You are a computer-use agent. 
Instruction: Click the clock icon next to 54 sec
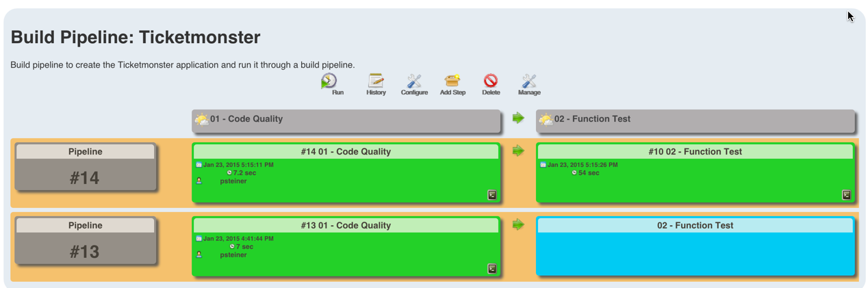[574, 173]
